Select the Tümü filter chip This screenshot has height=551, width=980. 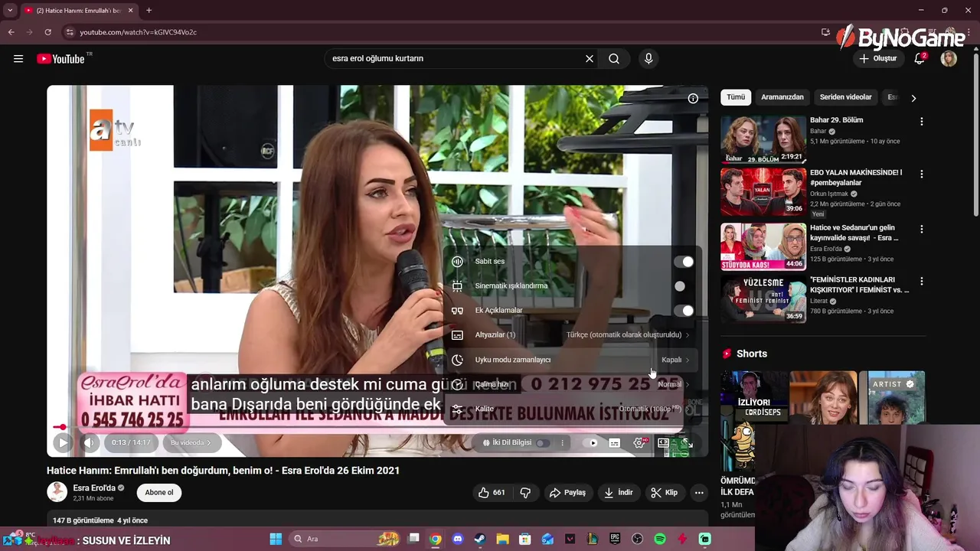736,97
